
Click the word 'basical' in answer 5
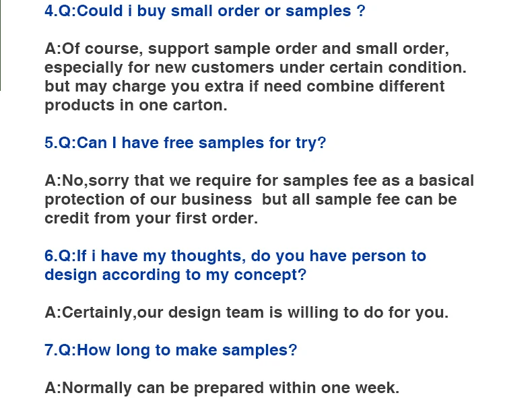point(446,180)
